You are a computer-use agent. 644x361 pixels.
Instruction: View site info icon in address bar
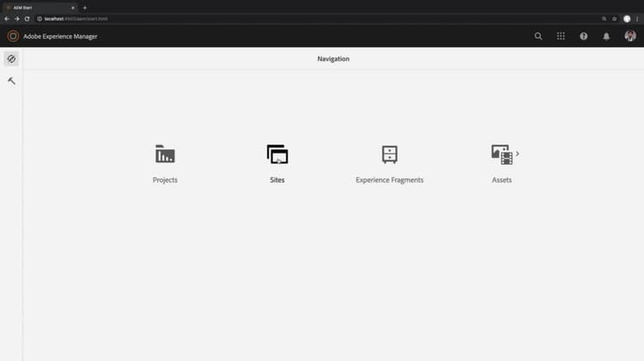click(x=39, y=19)
